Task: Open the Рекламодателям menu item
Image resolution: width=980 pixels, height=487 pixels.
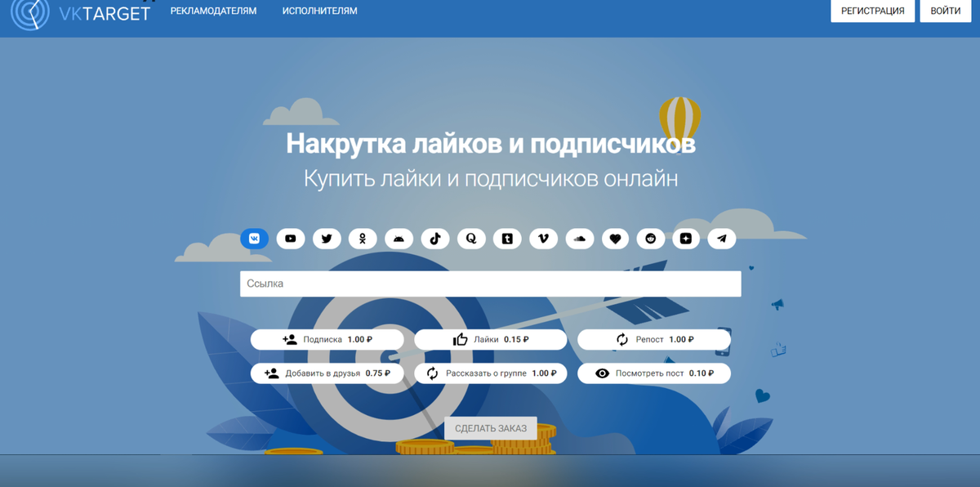Action: coord(213,11)
